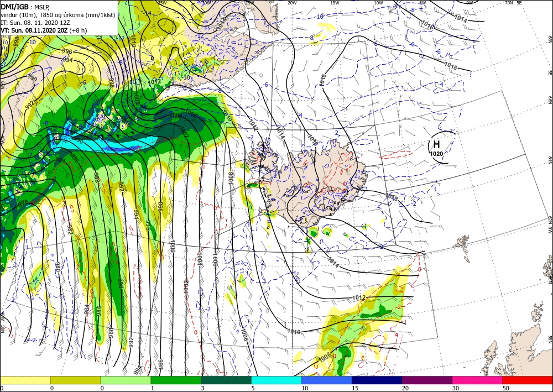
Task: Click the '30W' longitude label at top
Action: click(x=206, y=3)
